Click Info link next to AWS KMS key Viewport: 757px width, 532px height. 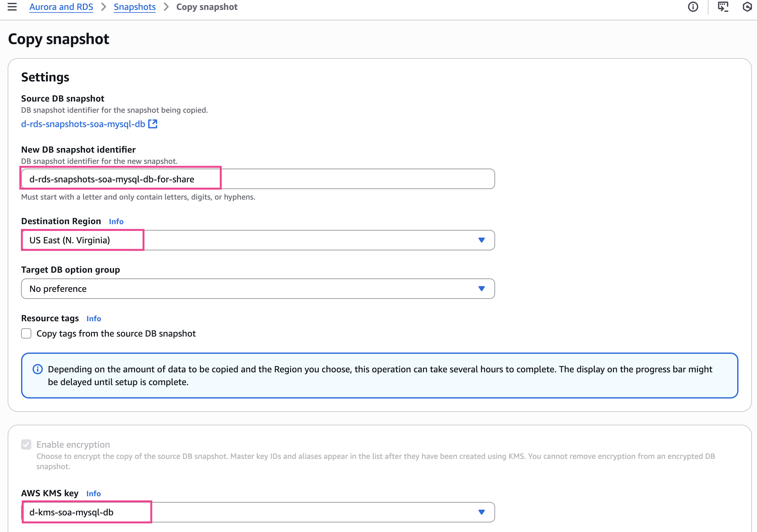[x=93, y=493]
